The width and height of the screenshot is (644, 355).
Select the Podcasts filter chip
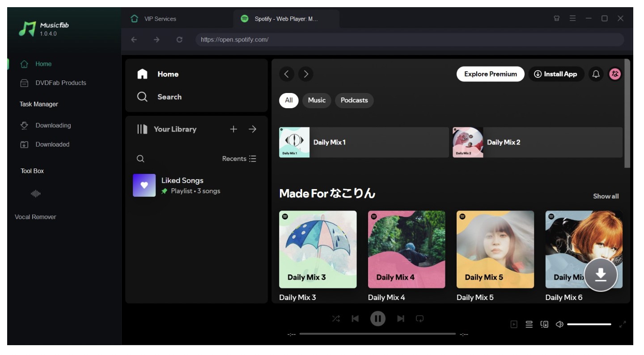pyautogui.click(x=354, y=100)
